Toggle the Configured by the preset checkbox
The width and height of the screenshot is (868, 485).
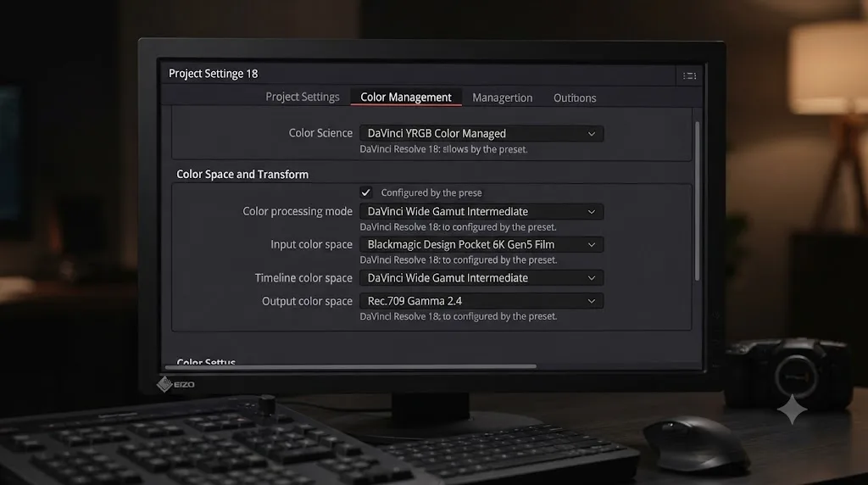365,192
